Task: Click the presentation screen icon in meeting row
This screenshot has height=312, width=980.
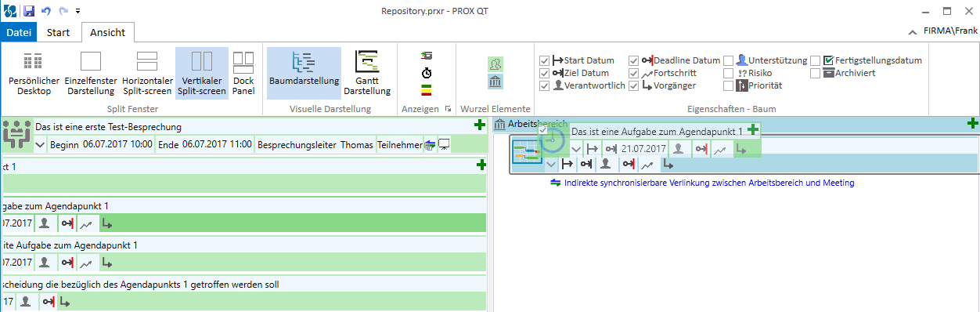Action: click(444, 144)
